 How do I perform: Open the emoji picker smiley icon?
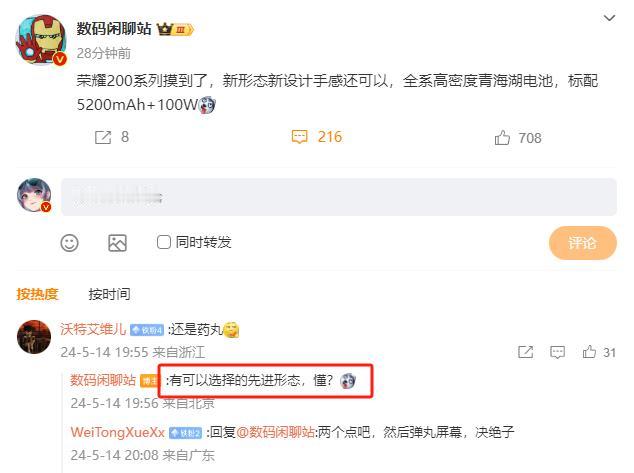tap(70, 243)
